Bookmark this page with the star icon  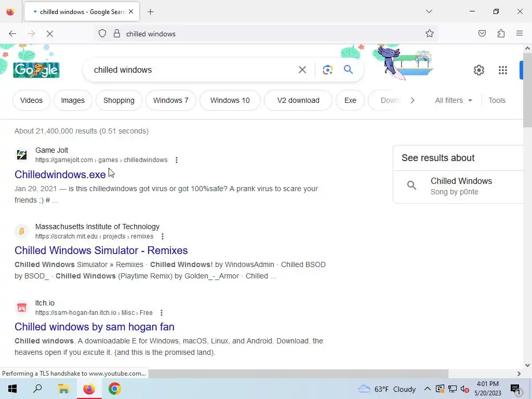click(x=430, y=34)
